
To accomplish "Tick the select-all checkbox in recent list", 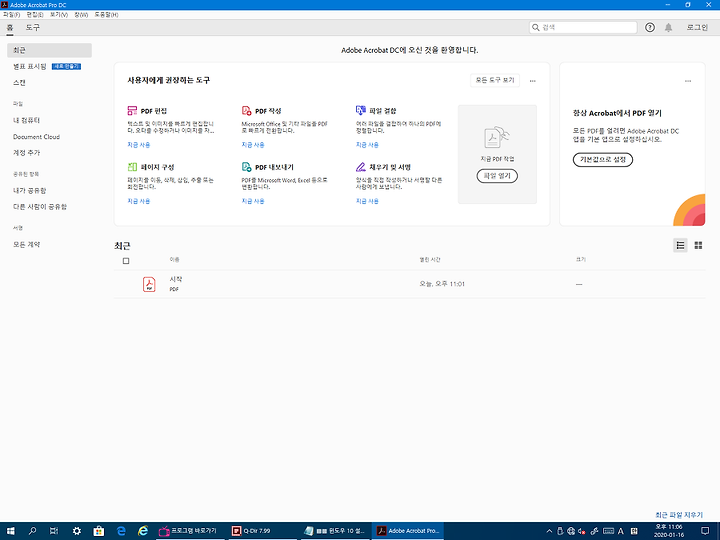I will coord(126,261).
